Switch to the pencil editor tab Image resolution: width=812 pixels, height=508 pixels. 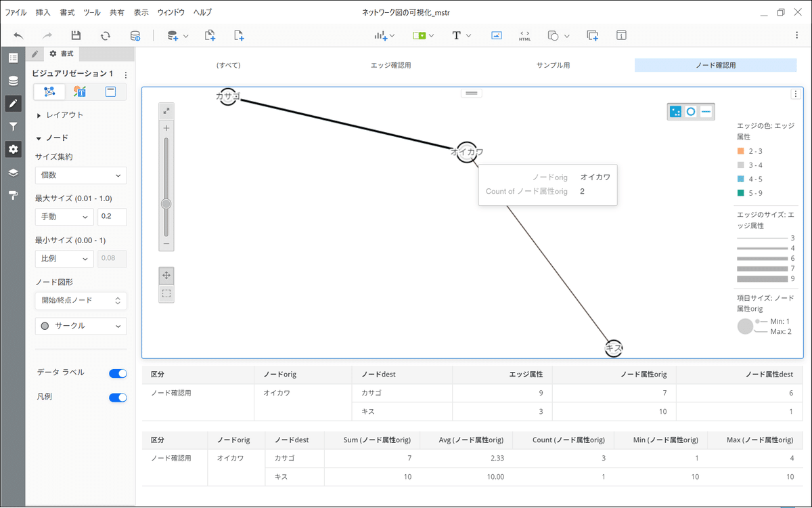[35, 54]
